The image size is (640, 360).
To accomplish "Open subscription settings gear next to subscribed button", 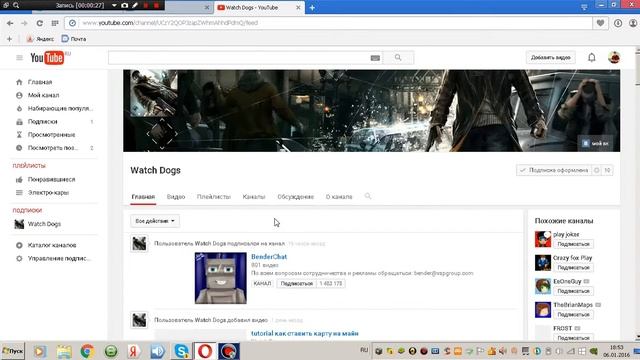I will 597,170.
